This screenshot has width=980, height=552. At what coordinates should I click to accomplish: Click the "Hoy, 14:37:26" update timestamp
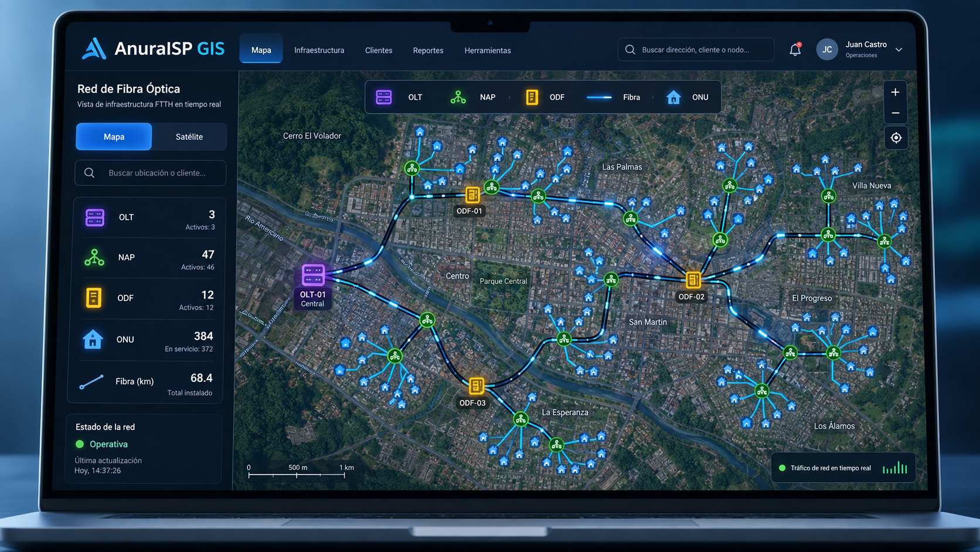(97, 470)
